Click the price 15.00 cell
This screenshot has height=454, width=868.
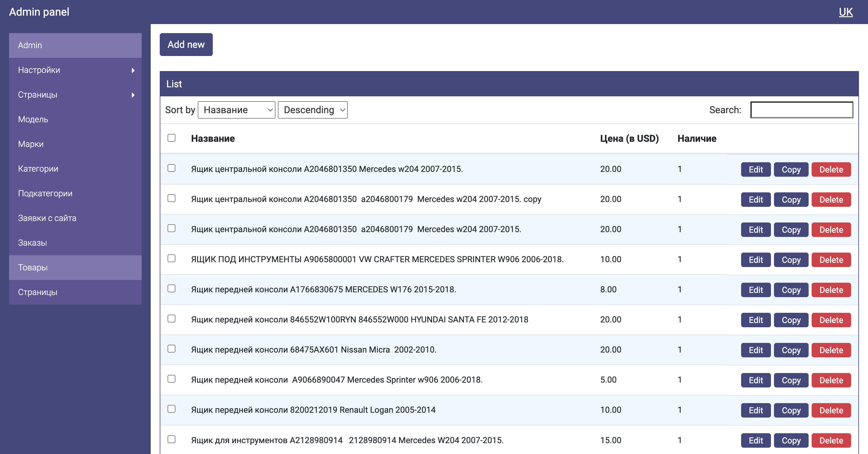611,440
